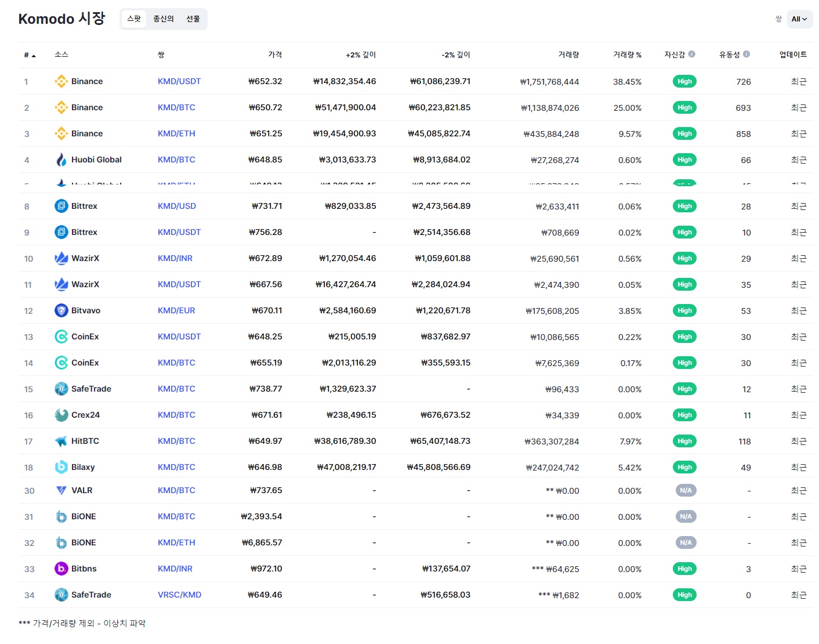This screenshot has height=644, width=819.
Task: Open the Binance KMD/BTC pair link
Action: pyautogui.click(x=176, y=107)
